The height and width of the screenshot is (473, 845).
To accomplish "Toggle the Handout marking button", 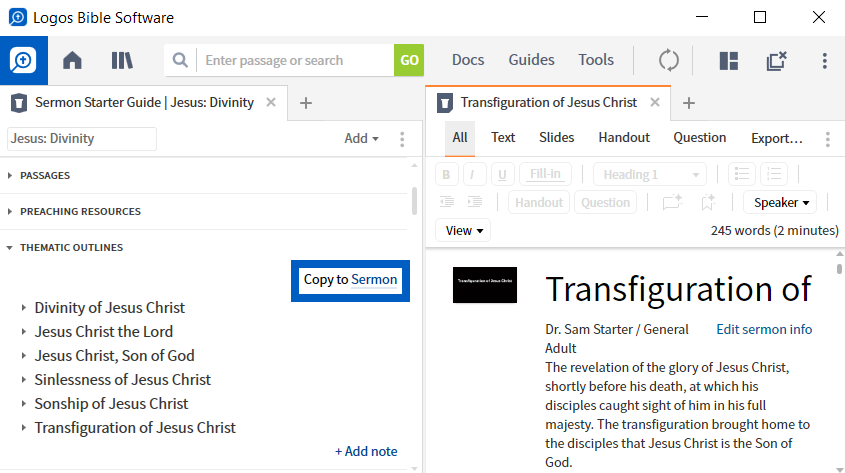I will click(539, 202).
